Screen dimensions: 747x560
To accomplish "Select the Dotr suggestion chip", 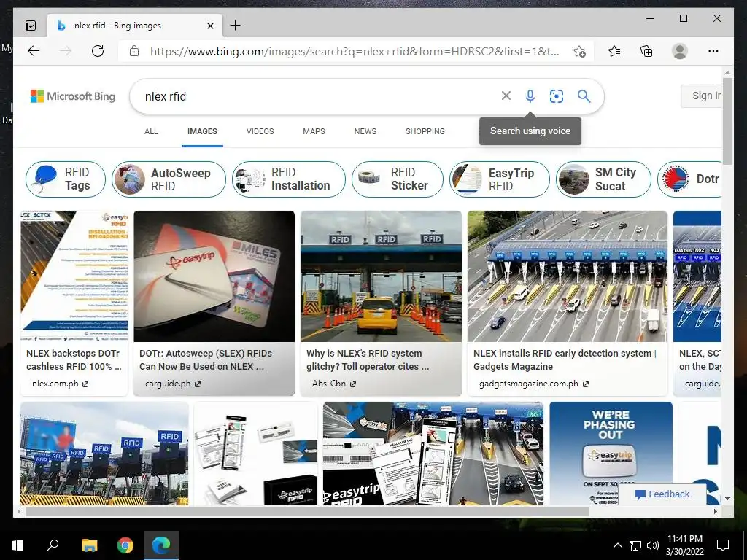I will coord(689,179).
